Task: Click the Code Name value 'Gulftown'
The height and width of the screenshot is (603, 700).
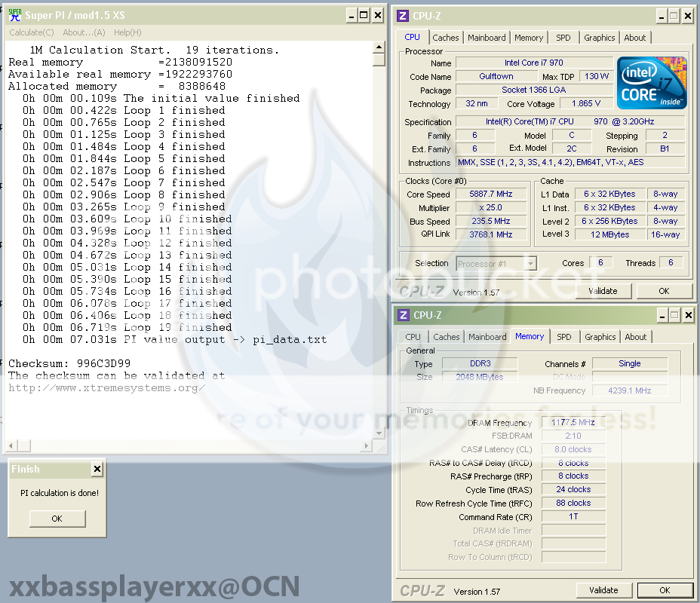Action: pos(496,76)
